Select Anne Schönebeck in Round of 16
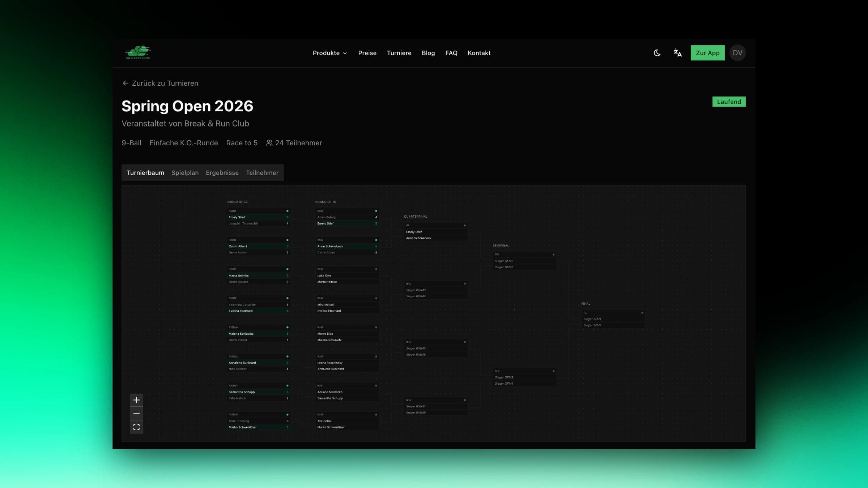 coord(347,246)
